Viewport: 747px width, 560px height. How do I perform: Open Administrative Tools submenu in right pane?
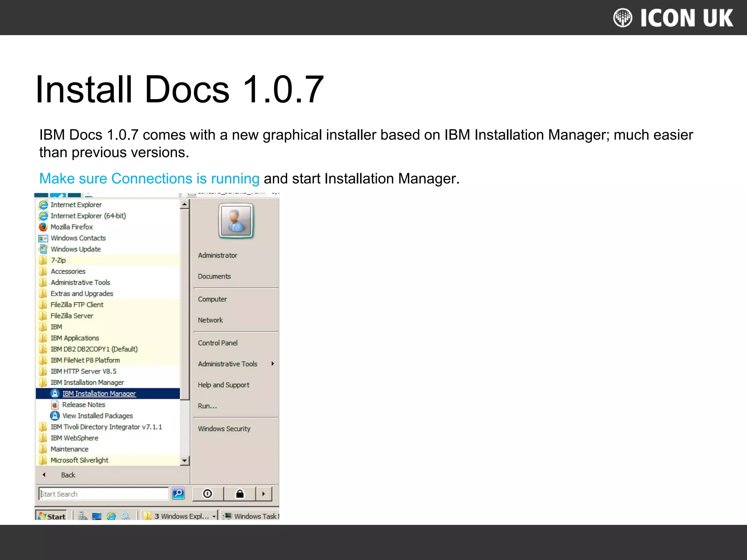coord(236,364)
